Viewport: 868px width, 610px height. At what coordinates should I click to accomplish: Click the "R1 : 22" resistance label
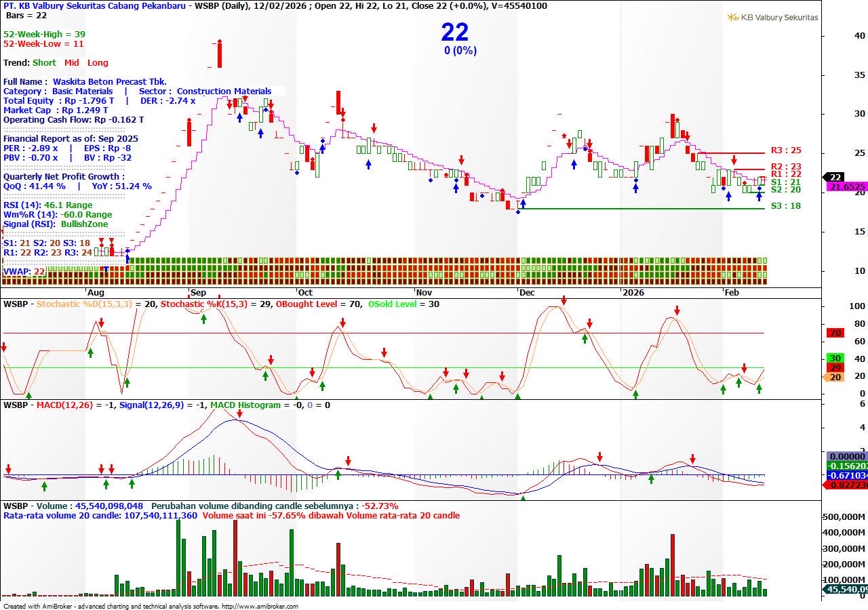786,174
